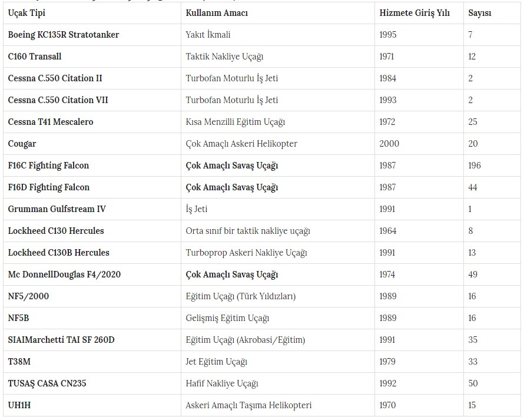Select Cessna C.550 Citation VII row name
Image resolution: width=524 pixels, height=420 pixels.
tap(58, 100)
